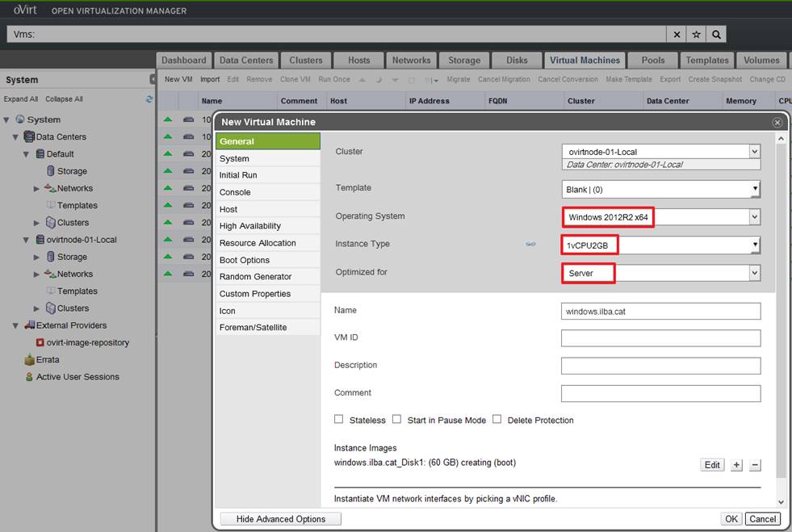Click the Description input field
The height and width of the screenshot is (532, 792).
[x=660, y=366]
